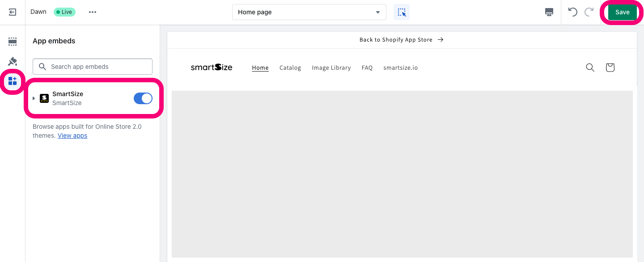This screenshot has height=262, width=644.
Task: Disable the SmartSize app embed toggle
Action: click(x=143, y=98)
